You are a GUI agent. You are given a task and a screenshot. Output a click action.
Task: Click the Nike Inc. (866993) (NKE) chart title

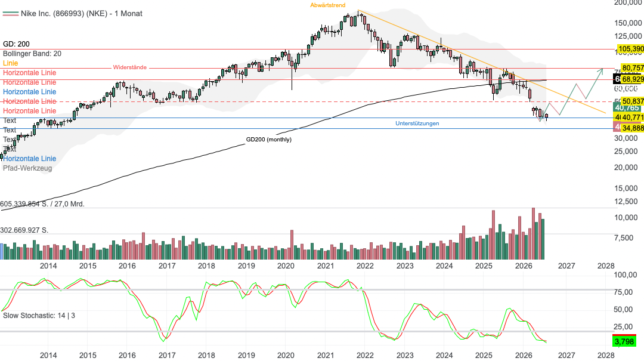(82, 14)
